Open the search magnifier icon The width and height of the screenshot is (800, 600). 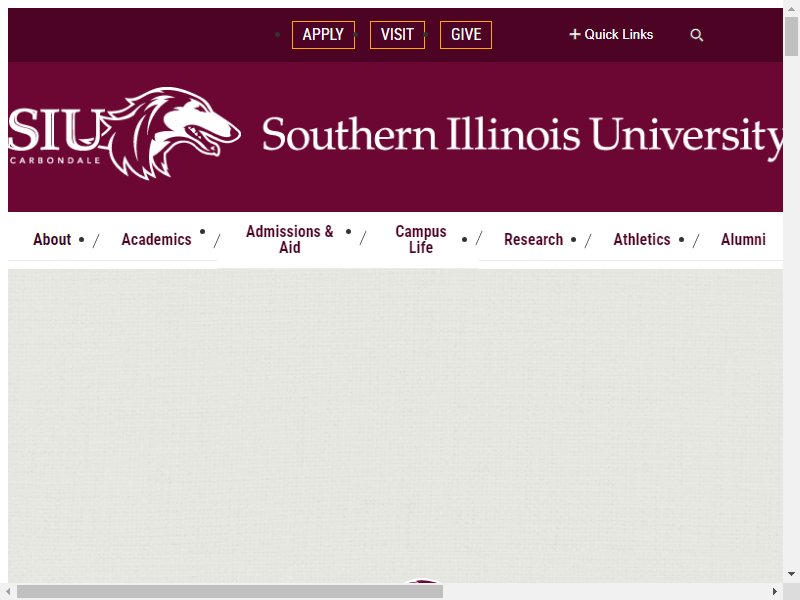click(x=696, y=35)
